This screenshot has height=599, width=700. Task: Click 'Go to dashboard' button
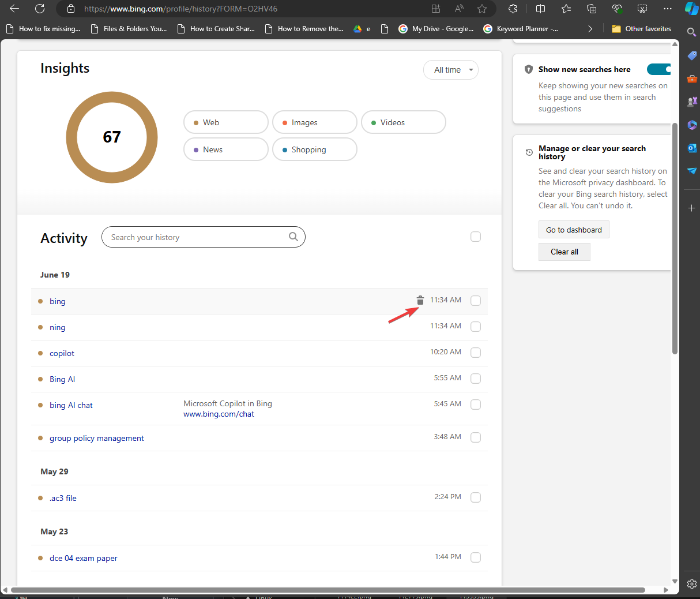coord(574,230)
